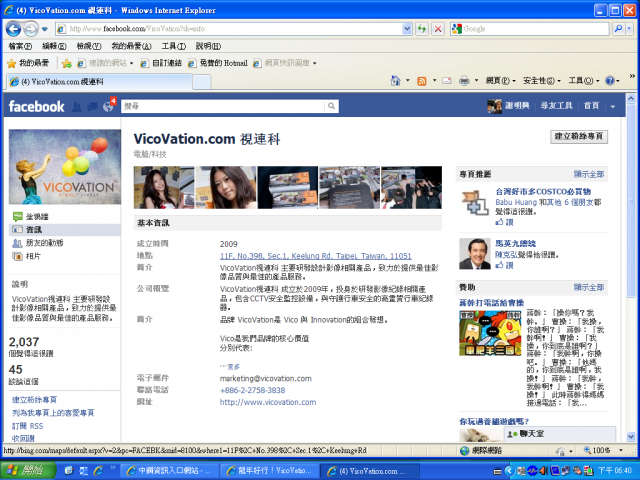Open Facebook messages icon

(92, 107)
